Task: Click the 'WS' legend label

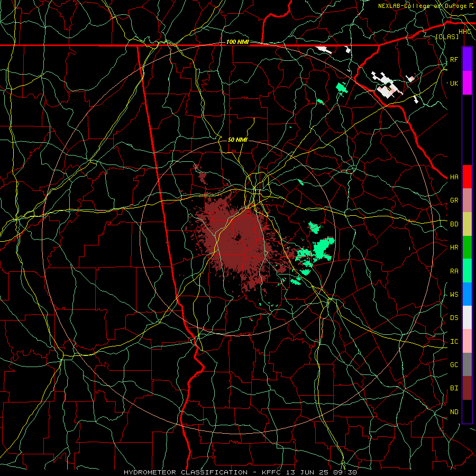Action: tap(454, 295)
